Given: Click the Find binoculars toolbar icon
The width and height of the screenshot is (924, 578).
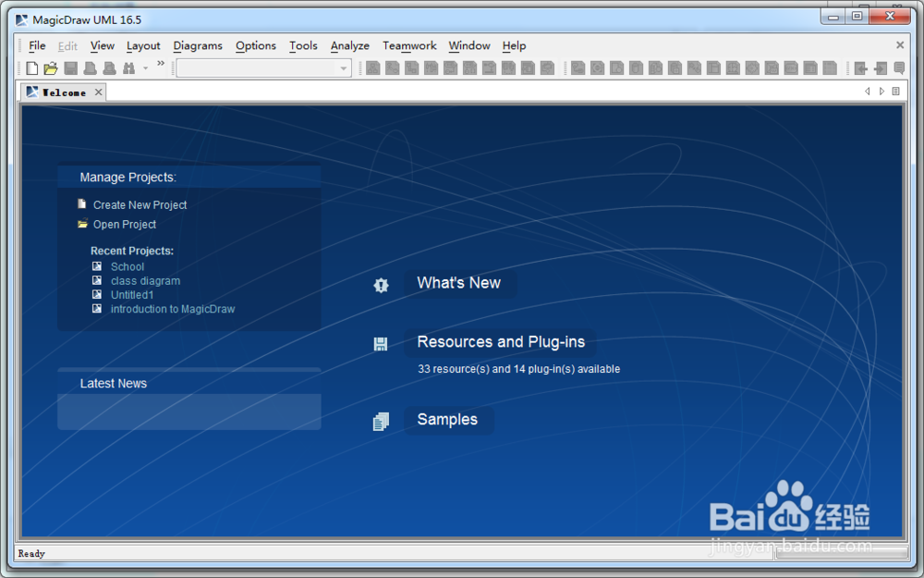Looking at the screenshot, I should point(129,68).
